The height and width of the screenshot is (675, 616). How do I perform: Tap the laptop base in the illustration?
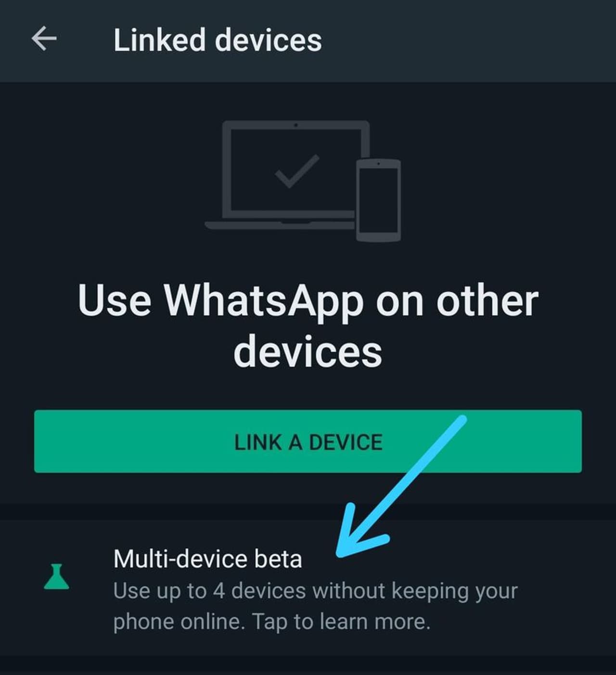280,225
